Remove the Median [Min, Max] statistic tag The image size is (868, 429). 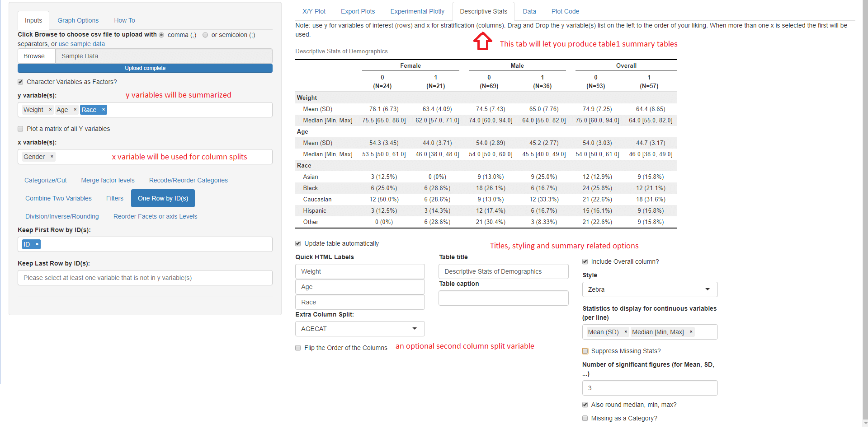pyautogui.click(x=691, y=332)
